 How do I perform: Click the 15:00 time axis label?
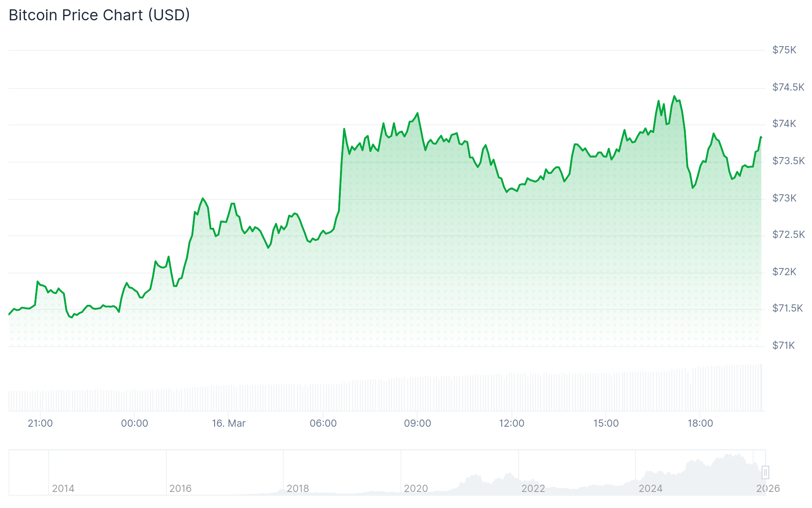click(x=606, y=423)
